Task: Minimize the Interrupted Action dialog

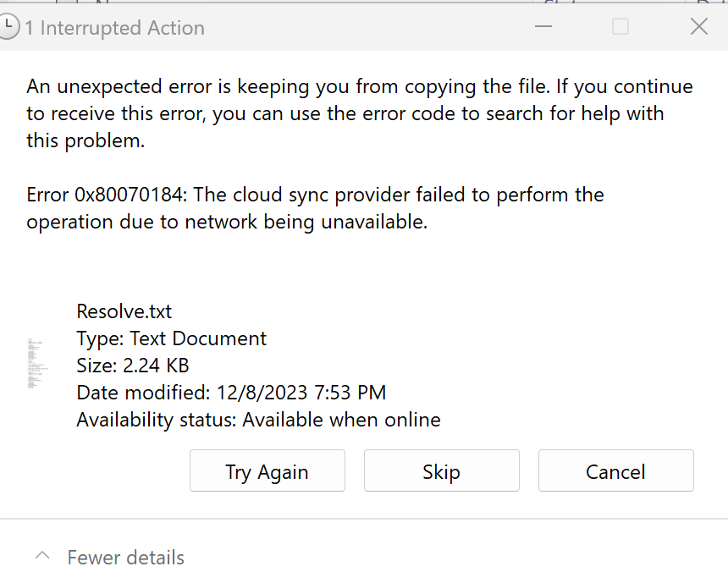Action: click(543, 27)
